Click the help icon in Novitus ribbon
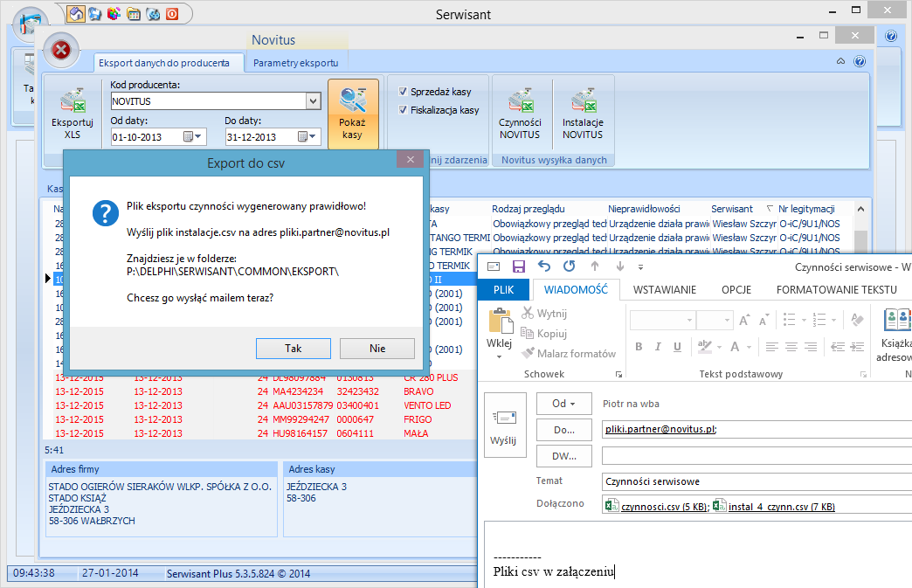 click(860, 61)
